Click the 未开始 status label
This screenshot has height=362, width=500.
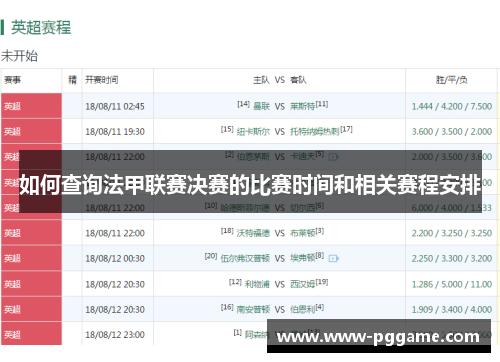(19, 56)
